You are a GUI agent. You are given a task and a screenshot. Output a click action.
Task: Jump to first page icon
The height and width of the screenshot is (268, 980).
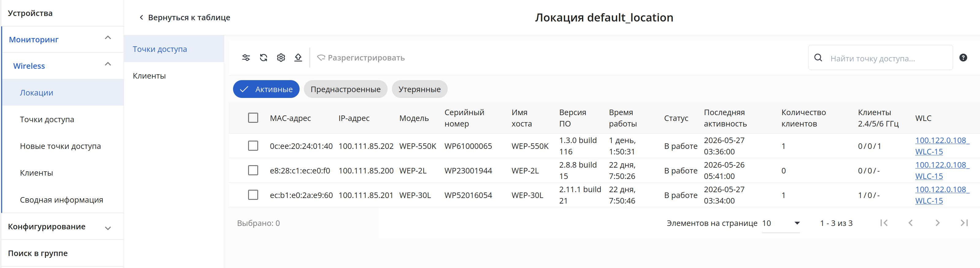[884, 223]
